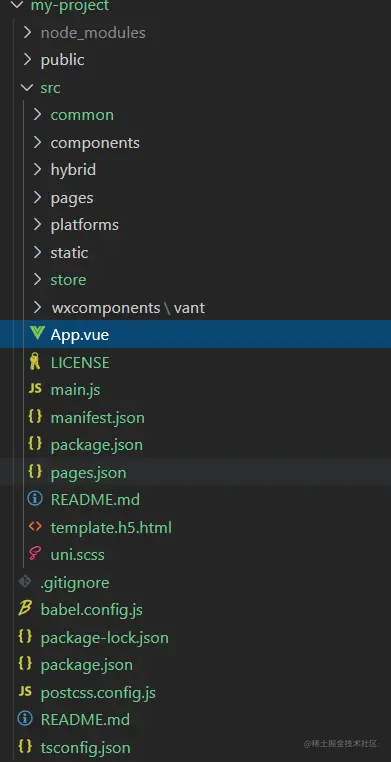Expand the public folder chevron
The width and height of the screenshot is (391, 762).
[x=28, y=60]
